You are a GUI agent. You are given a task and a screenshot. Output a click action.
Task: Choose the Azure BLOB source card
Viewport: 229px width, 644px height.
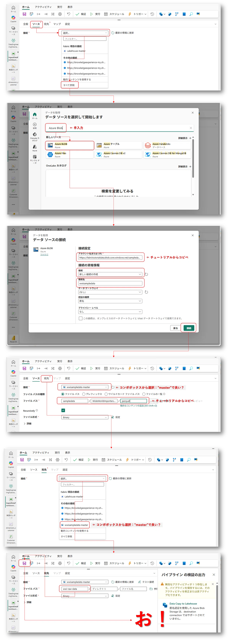[70, 145]
